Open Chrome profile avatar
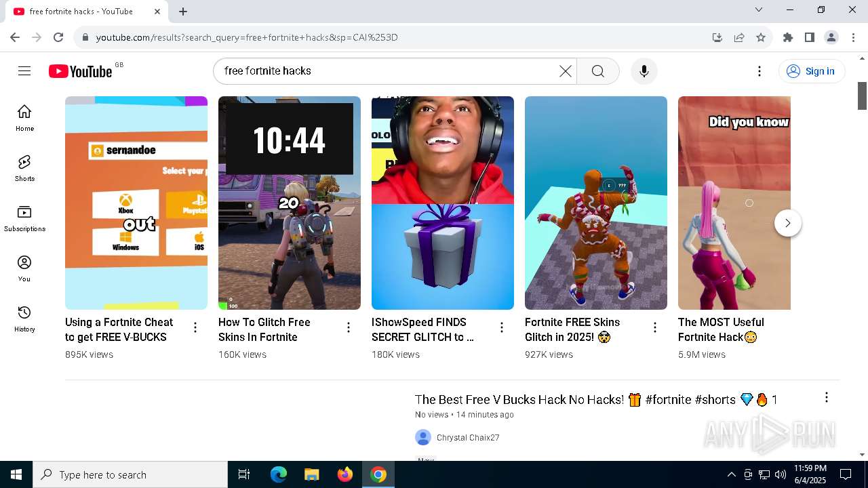Image resolution: width=868 pixels, height=488 pixels. coord(831,37)
